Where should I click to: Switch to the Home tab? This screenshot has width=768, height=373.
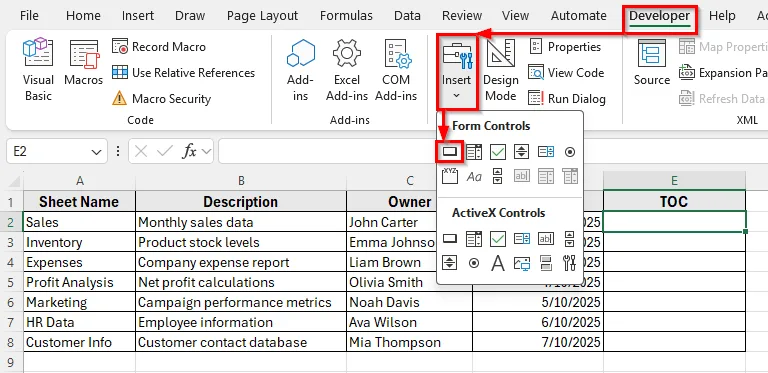(x=83, y=16)
